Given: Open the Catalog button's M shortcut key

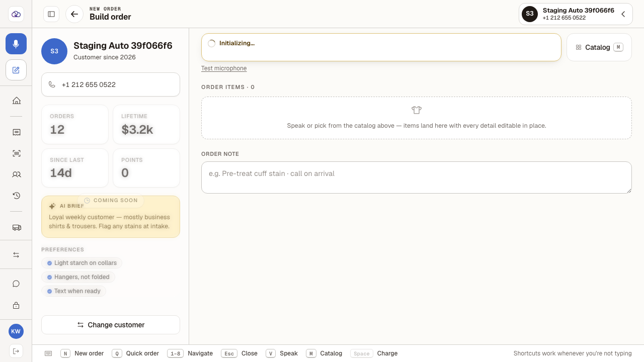Looking at the screenshot, I should pos(618,47).
